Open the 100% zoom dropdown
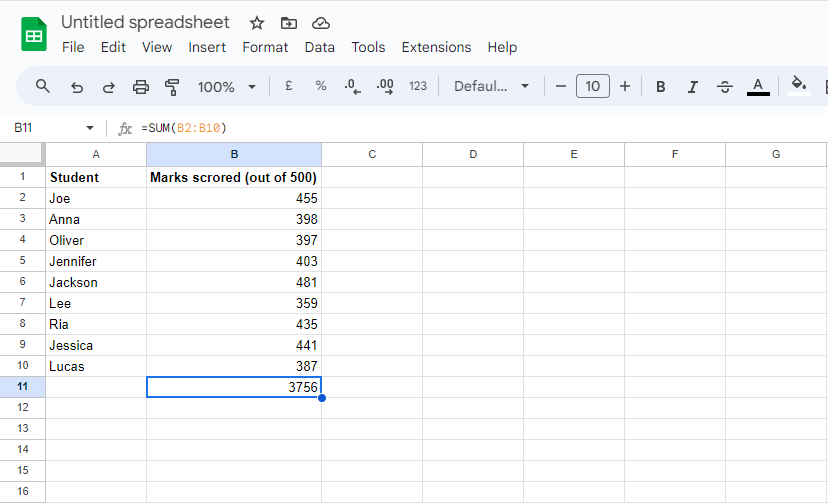 [x=227, y=87]
